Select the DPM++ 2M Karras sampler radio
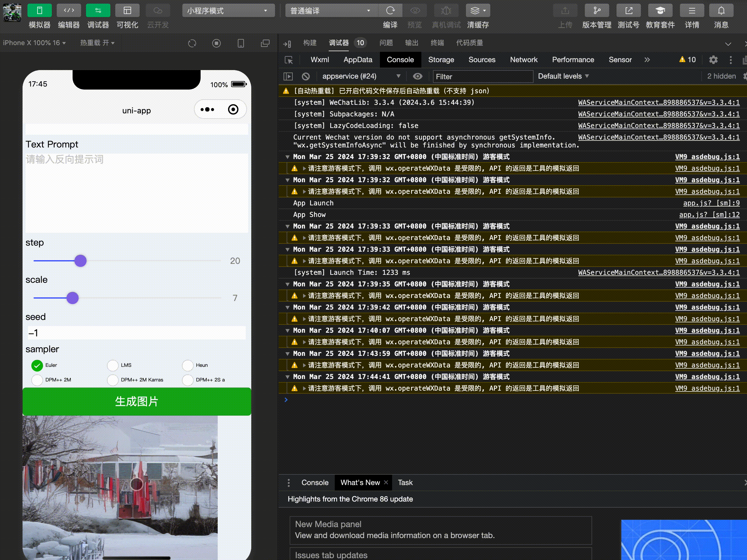 click(x=113, y=380)
